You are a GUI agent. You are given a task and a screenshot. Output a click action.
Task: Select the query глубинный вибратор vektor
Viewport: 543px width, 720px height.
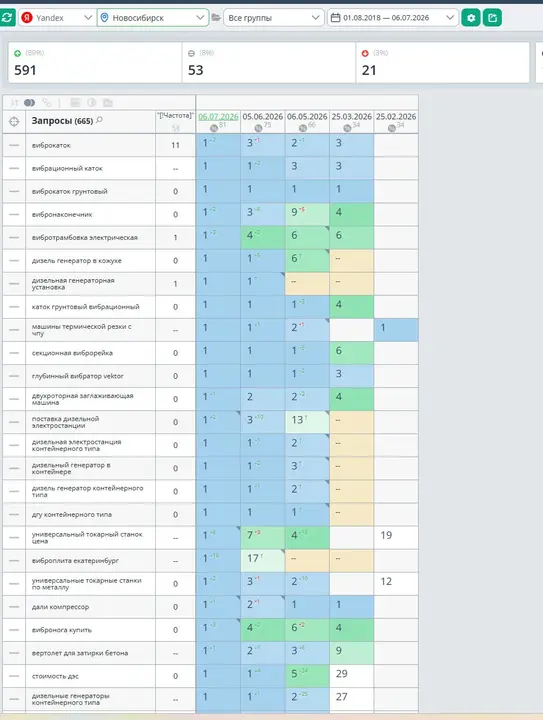tap(78, 376)
